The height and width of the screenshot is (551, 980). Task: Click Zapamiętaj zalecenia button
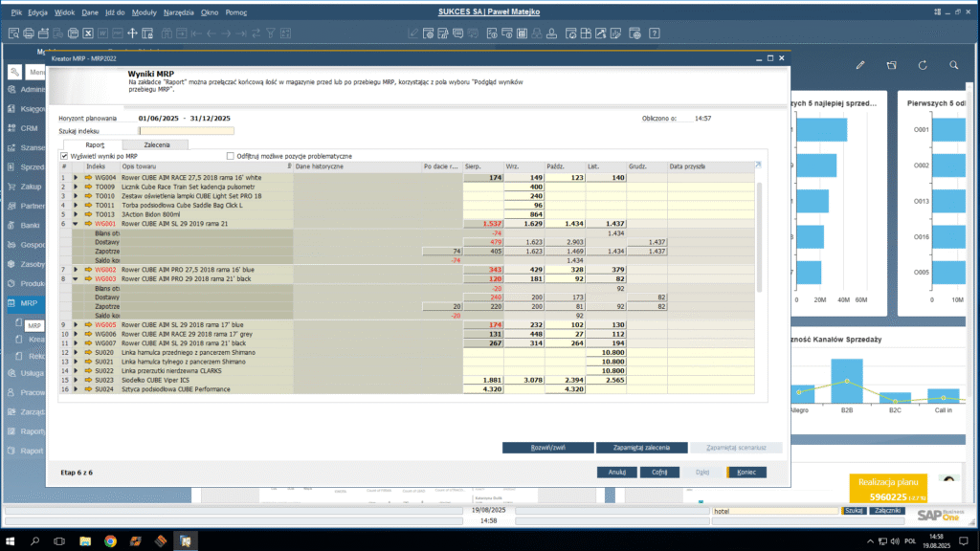coord(641,448)
